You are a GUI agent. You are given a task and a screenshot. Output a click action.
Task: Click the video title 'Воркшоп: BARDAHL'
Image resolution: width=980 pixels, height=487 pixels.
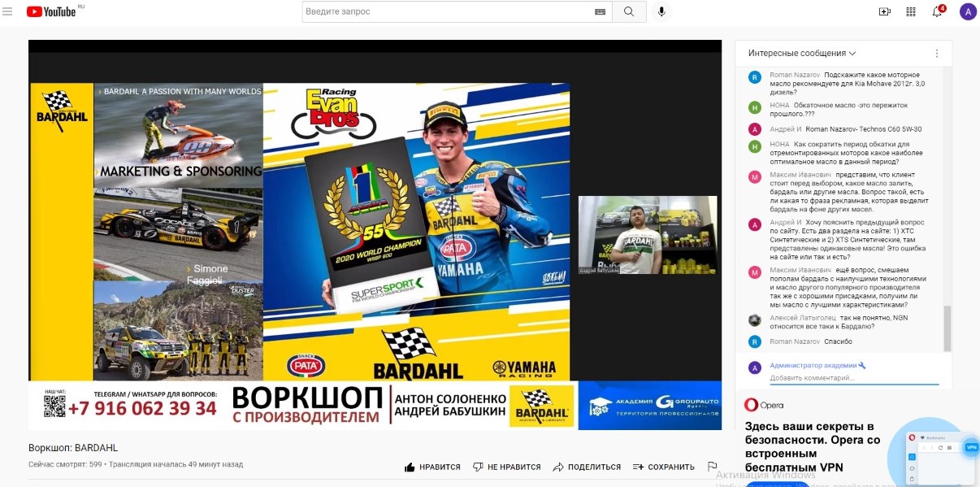click(73, 448)
